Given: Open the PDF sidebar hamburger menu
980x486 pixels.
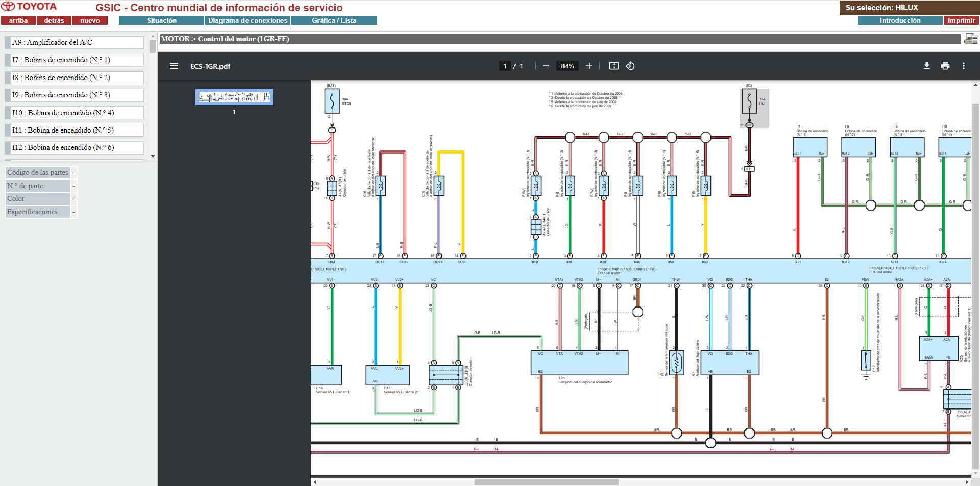Looking at the screenshot, I should point(174,66).
